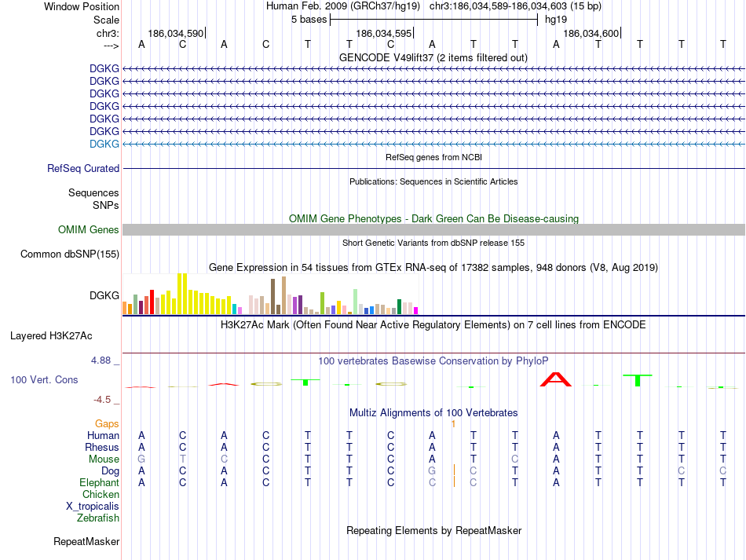The image size is (746, 560).
Task: Click the SNPs track label
Action: click(x=106, y=205)
